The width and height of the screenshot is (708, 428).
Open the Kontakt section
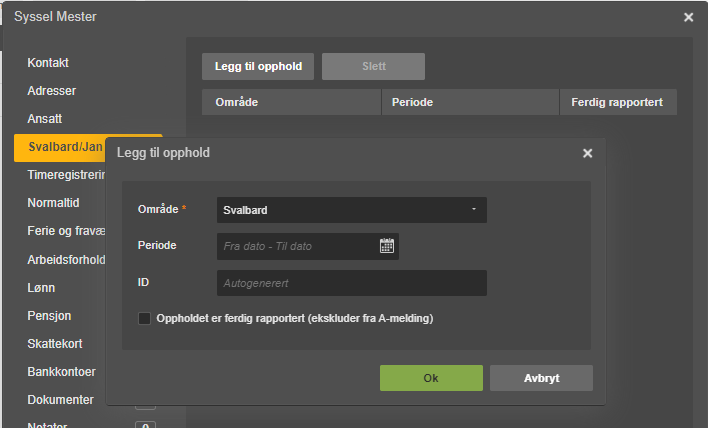(x=48, y=63)
